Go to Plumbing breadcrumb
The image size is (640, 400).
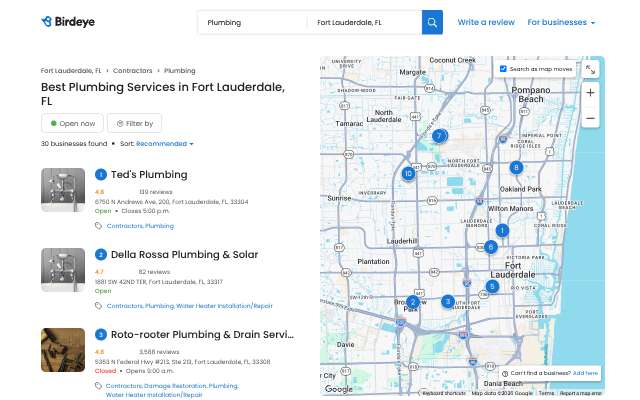pyautogui.click(x=180, y=71)
